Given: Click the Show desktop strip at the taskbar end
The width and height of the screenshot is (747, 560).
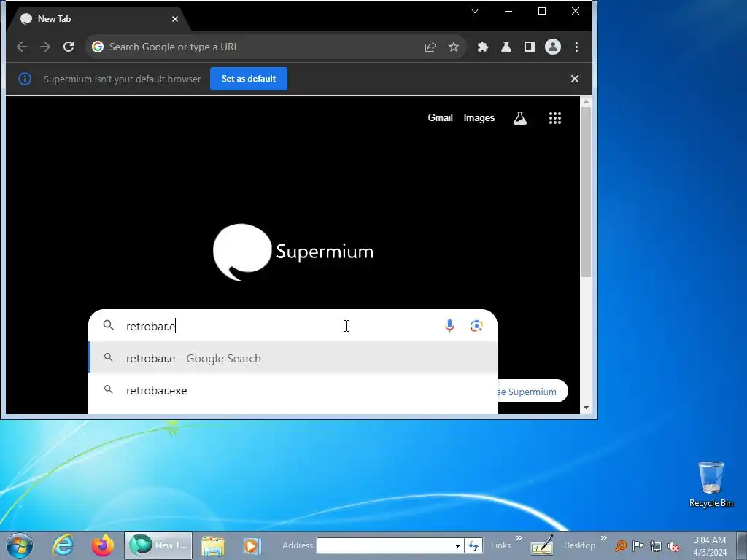Looking at the screenshot, I should point(742,545).
